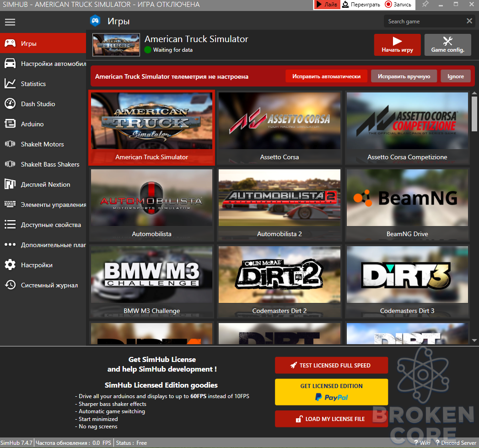Click the list icon for Доступные свойства
This screenshot has height=448, width=479.
point(10,225)
